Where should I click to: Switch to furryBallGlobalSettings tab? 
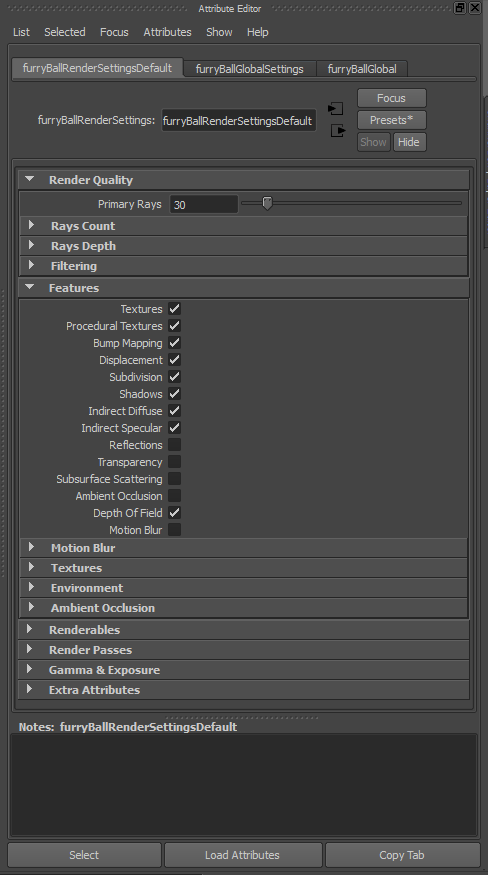[x=250, y=69]
